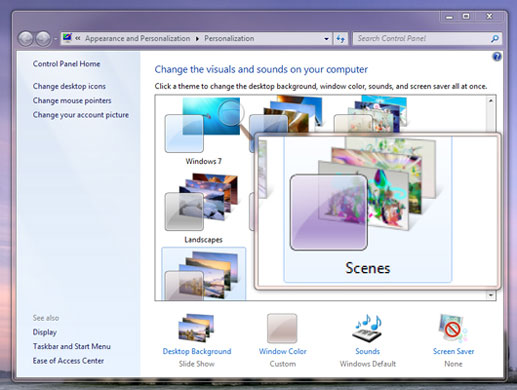Click the Screen Saver icon
This screenshot has width=517, height=390.
point(453,328)
